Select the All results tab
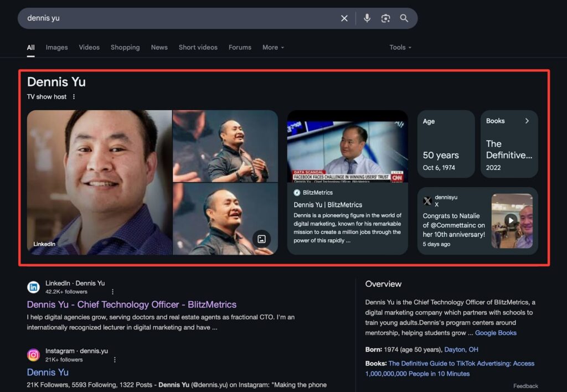The width and height of the screenshot is (567, 392). point(31,48)
